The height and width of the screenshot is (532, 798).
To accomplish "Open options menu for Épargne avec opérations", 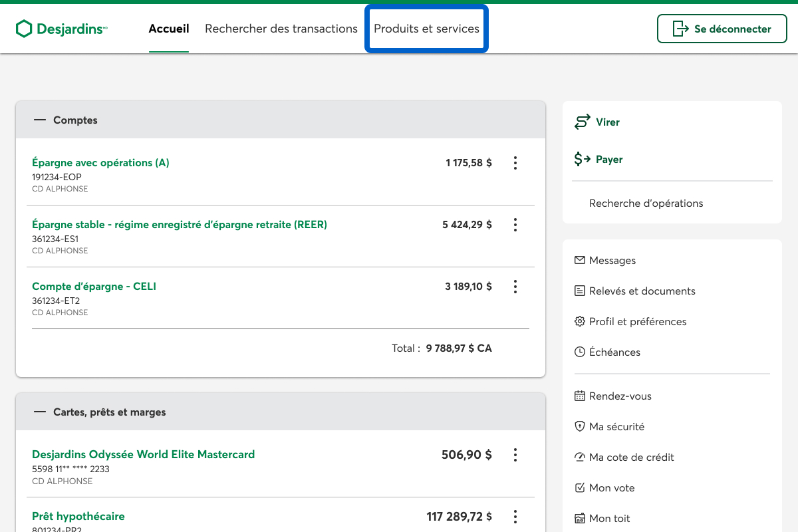I will (x=515, y=163).
